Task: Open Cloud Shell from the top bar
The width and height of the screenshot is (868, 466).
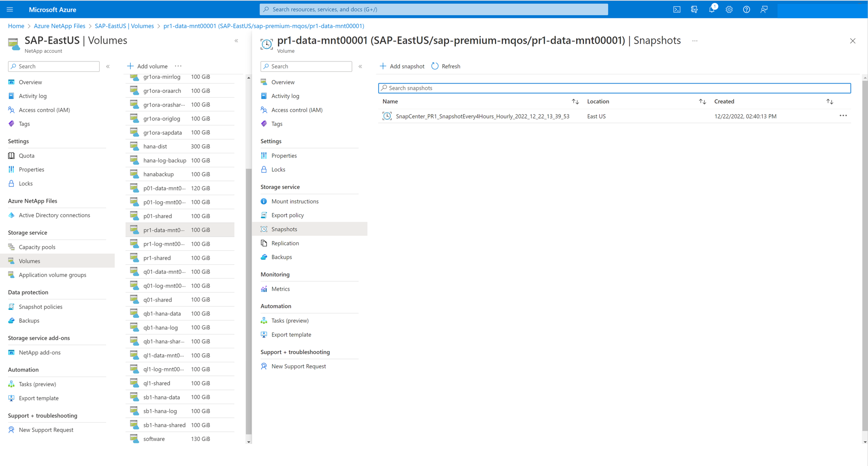Action: [677, 10]
